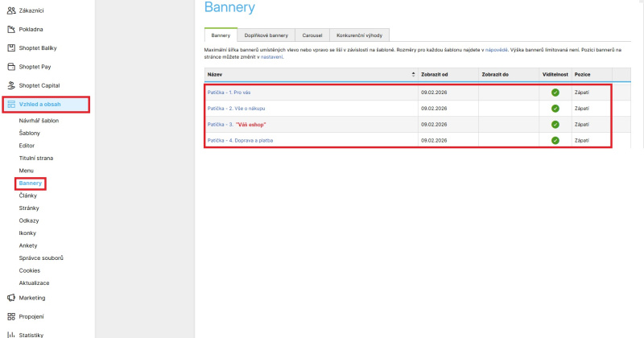Open Aktualizace submenu item
This screenshot has width=644, height=338.
point(34,283)
